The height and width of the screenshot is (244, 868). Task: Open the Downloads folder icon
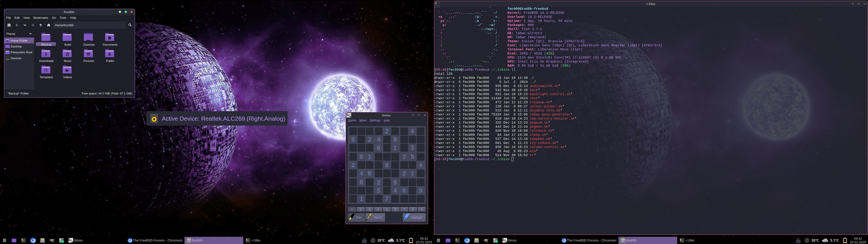[46, 56]
